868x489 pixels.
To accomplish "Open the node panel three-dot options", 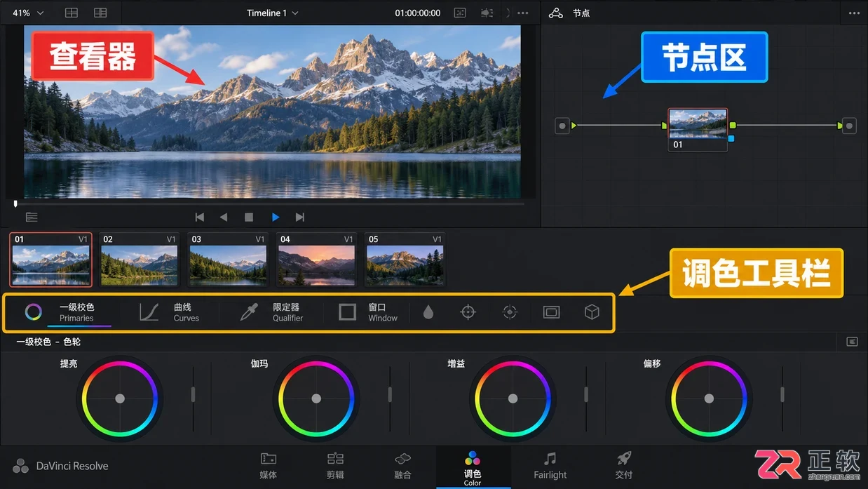I will click(x=853, y=13).
